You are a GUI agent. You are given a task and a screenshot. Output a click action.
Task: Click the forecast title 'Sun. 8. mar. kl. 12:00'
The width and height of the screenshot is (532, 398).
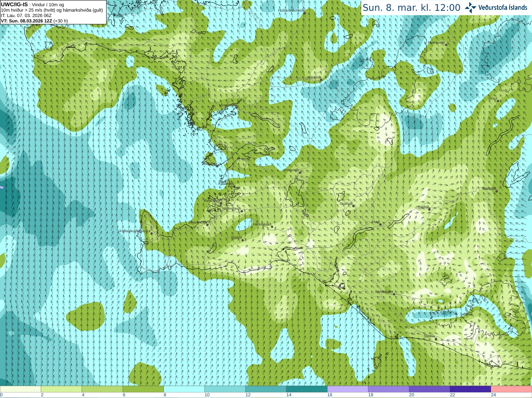tap(411, 7)
